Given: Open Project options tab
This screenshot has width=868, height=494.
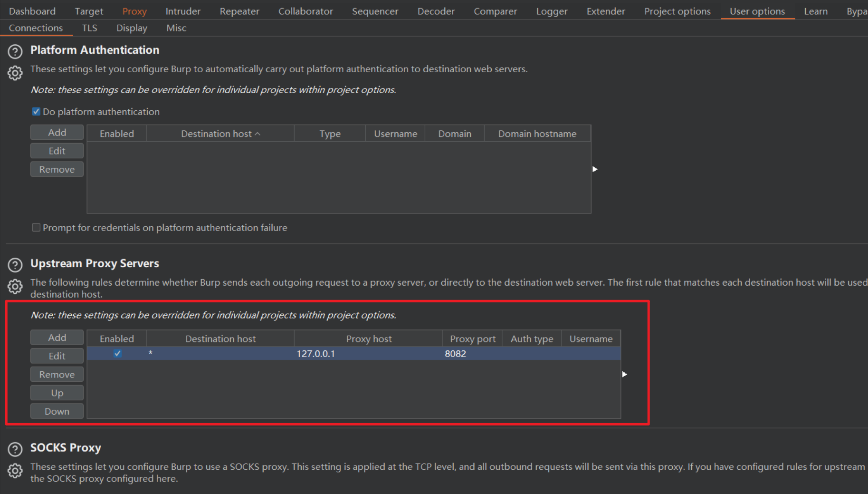Looking at the screenshot, I should click(677, 11).
